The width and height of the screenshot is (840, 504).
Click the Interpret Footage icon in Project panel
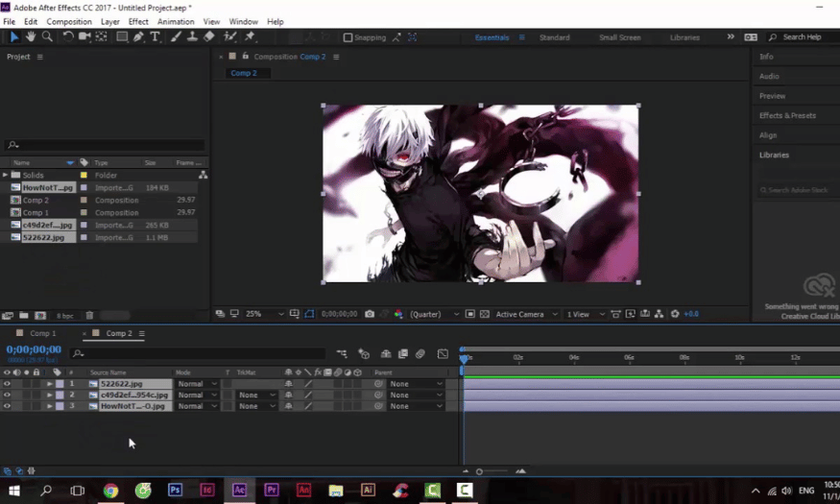coord(8,316)
